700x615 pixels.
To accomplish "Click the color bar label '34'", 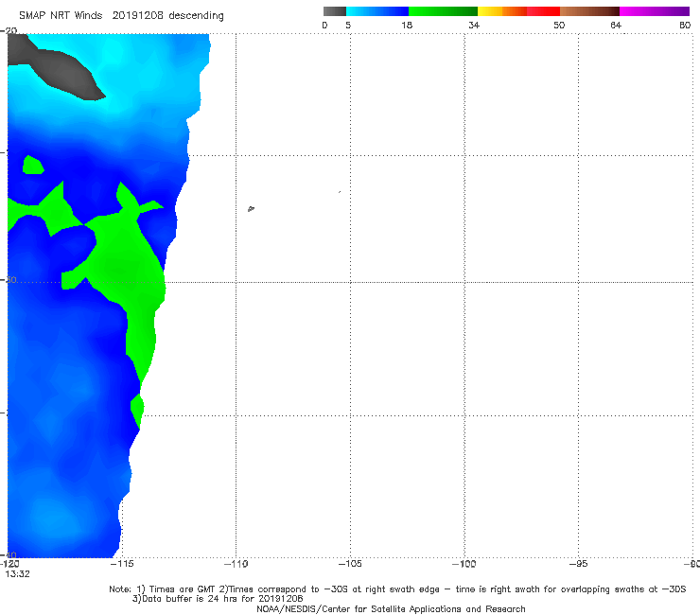I will tap(474, 26).
